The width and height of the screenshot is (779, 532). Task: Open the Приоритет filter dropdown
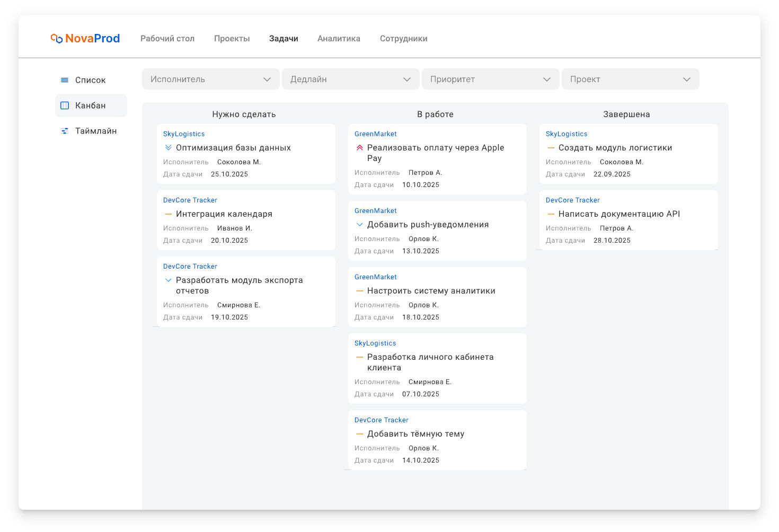pyautogui.click(x=491, y=79)
